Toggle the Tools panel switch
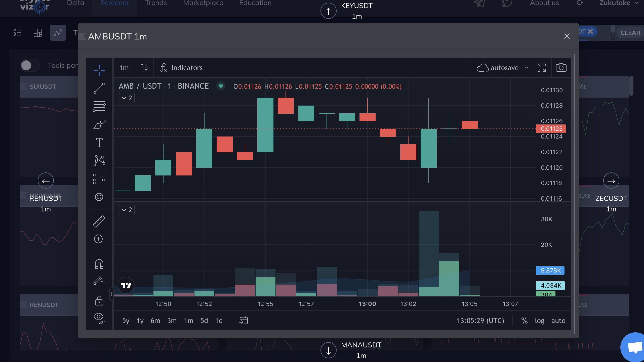The width and height of the screenshot is (644, 362). 30,66
